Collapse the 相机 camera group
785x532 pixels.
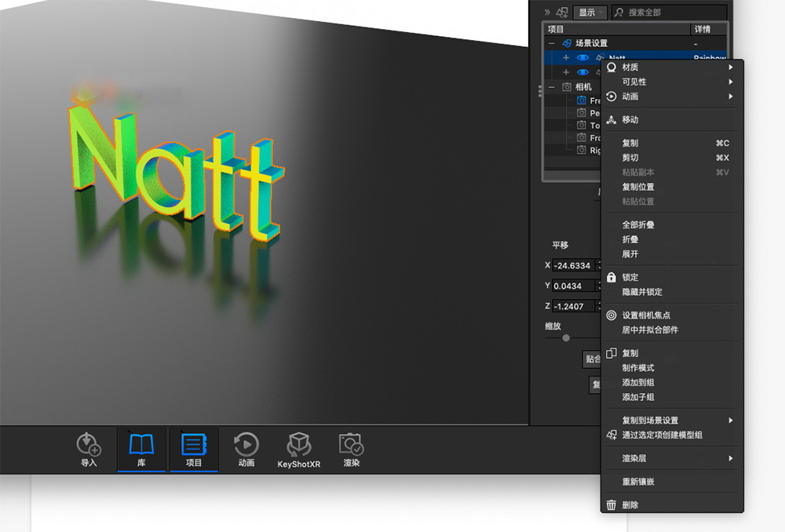click(552, 87)
